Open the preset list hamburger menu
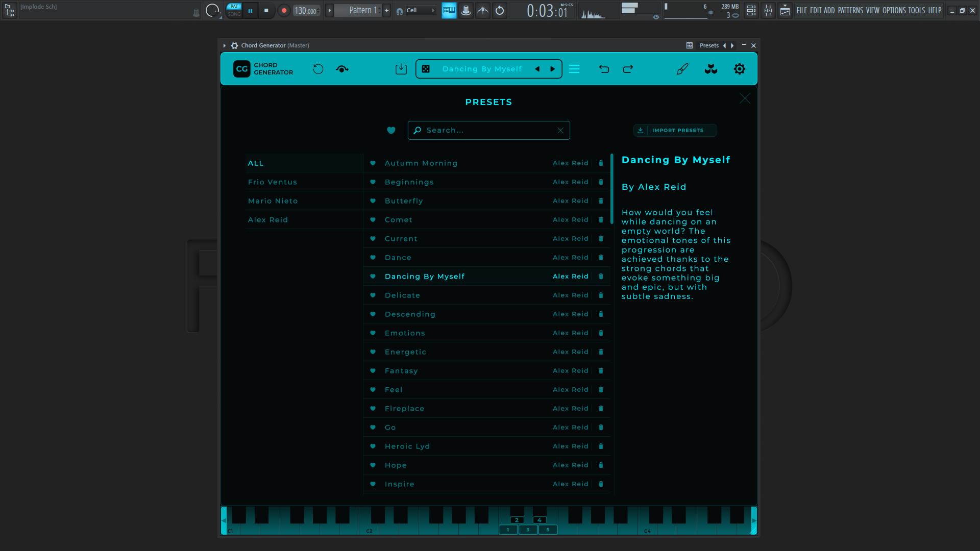Image resolution: width=980 pixels, height=551 pixels. tap(574, 69)
